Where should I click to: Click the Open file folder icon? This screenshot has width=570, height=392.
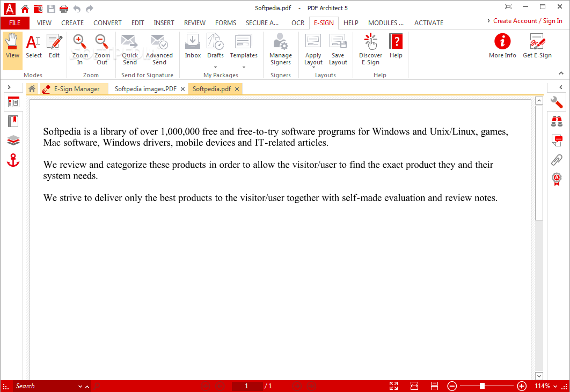[38, 9]
